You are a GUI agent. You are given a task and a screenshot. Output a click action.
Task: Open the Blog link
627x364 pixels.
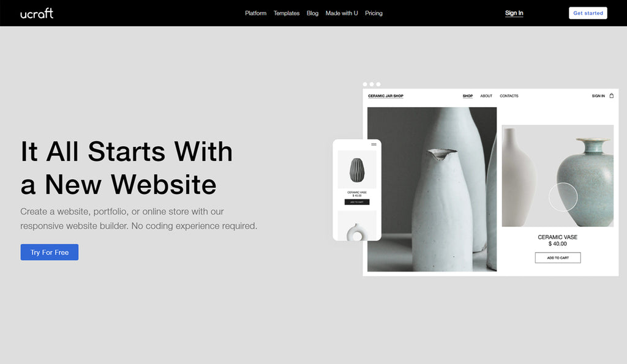(x=312, y=13)
